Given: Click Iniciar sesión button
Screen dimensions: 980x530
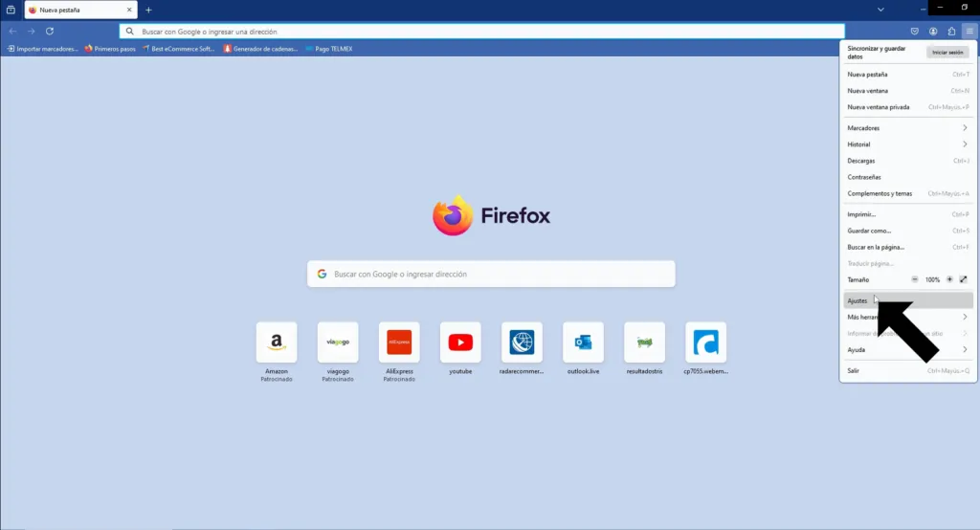Looking at the screenshot, I should [947, 53].
